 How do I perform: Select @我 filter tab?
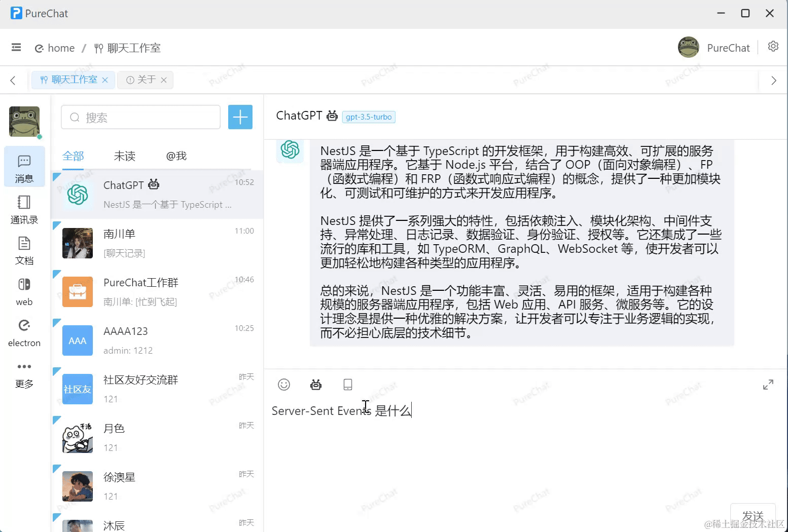point(176,156)
